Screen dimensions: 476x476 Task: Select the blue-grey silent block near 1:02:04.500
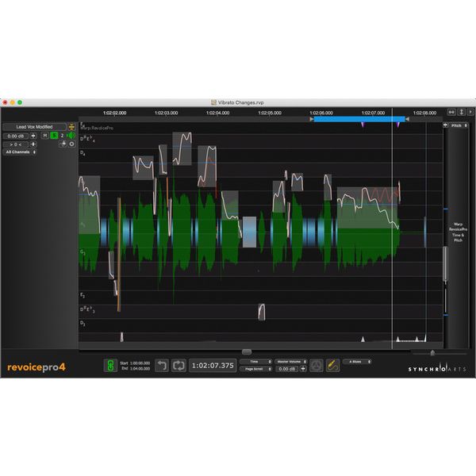click(250, 232)
